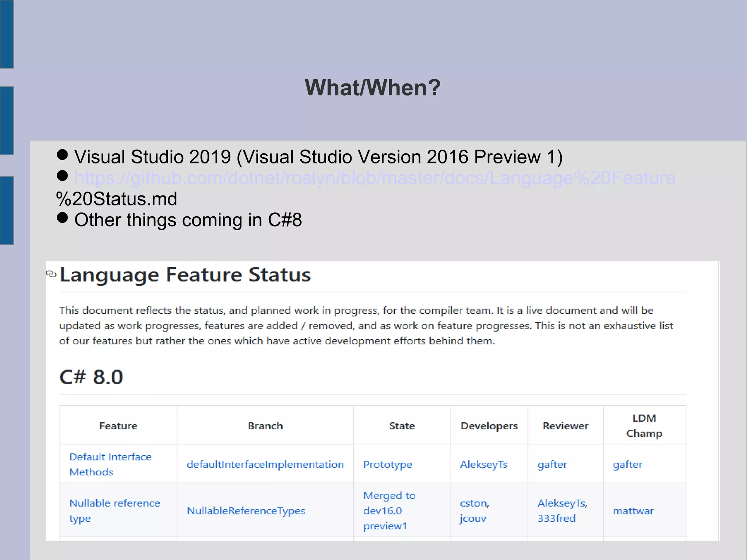Viewport: 747px width, 560px height.
Task: Click gafter in the Reviewer column
Action: pyautogui.click(x=552, y=464)
